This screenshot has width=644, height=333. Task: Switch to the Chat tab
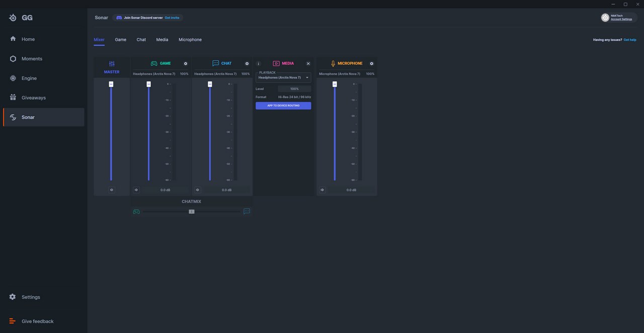tap(141, 40)
